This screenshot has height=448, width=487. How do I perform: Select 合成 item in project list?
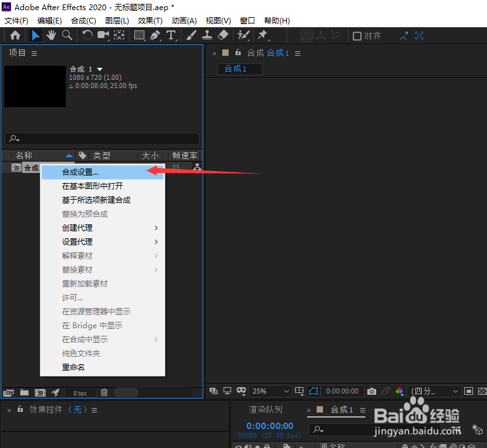click(32, 168)
